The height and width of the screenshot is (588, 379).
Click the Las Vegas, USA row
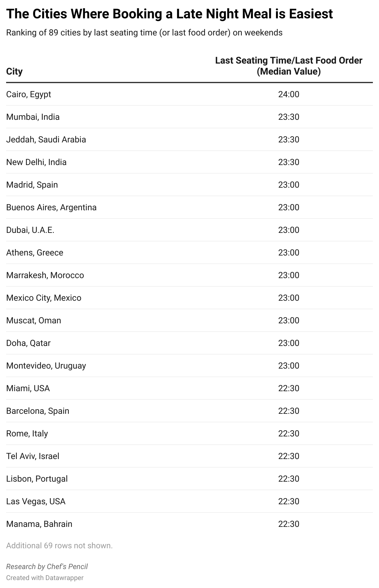(x=35, y=501)
